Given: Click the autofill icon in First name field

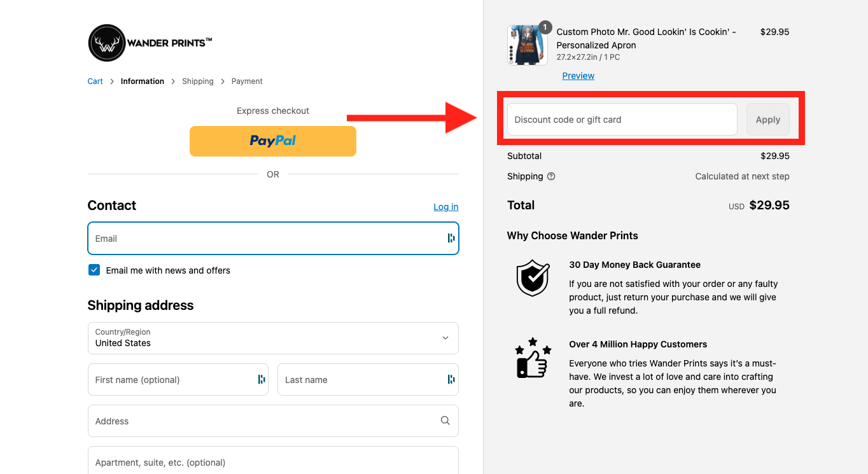Looking at the screenshot, I should click(261, 379).
